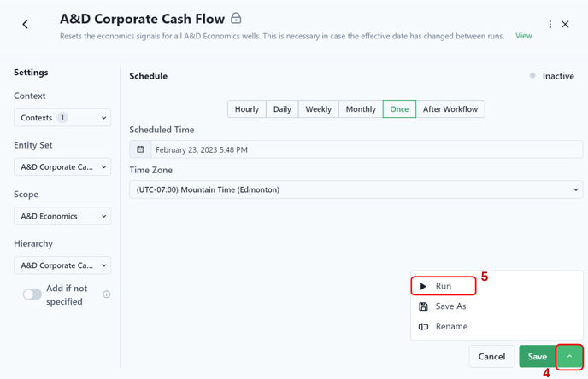Open the three-dot more options menu
The height and width of the screenshot is (379, 588).
pos(550,25)
